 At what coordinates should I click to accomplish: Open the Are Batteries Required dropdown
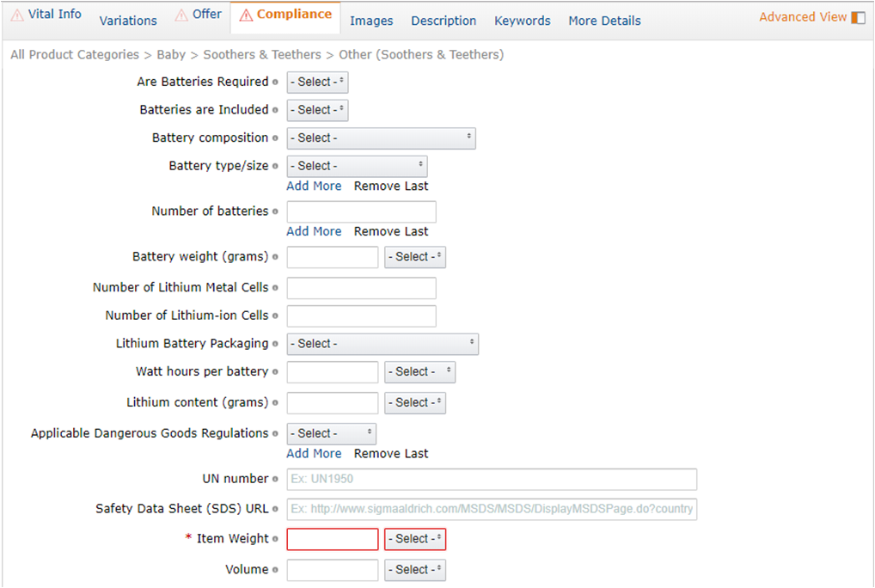tap(317, 83)
